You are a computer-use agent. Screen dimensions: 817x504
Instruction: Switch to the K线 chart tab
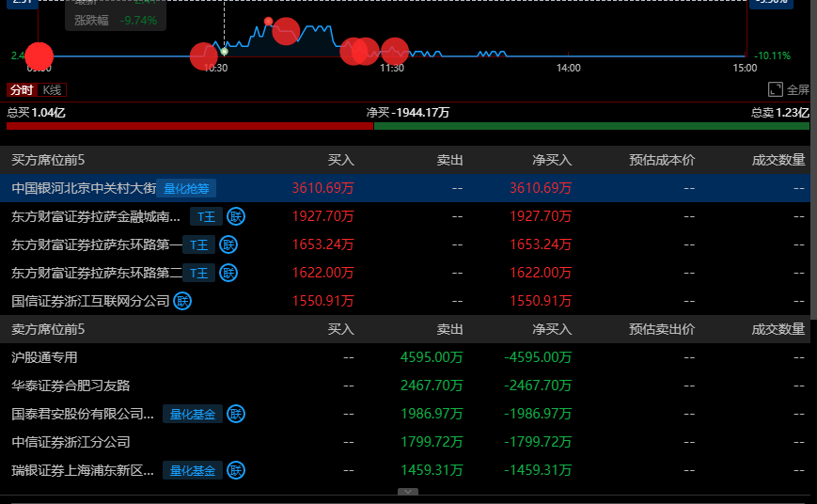tap(52, 89)
